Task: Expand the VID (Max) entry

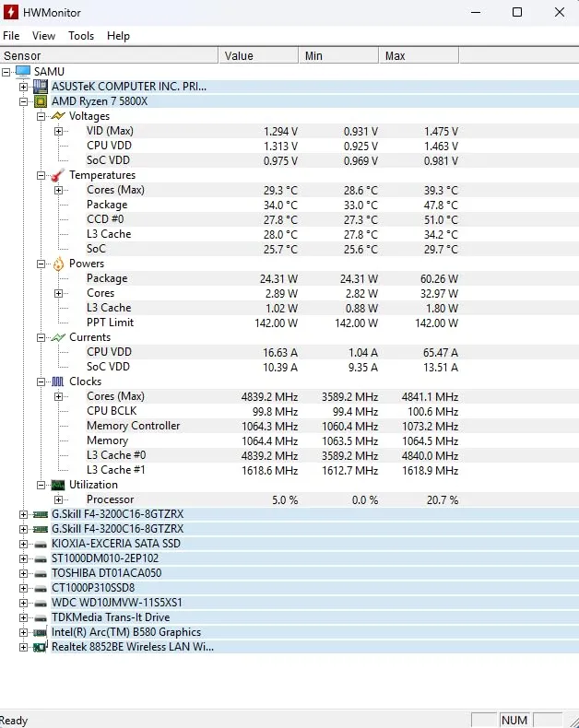Action: [59, 132]
